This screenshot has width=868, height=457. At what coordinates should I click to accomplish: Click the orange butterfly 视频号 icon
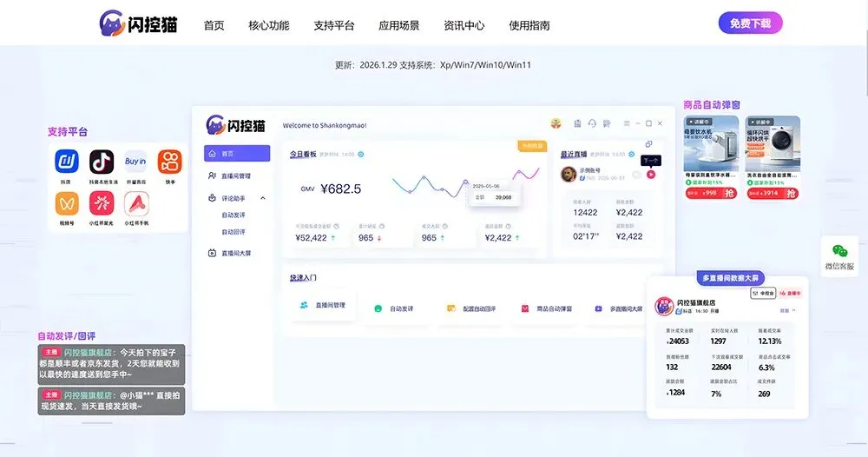tap(67, 203)
